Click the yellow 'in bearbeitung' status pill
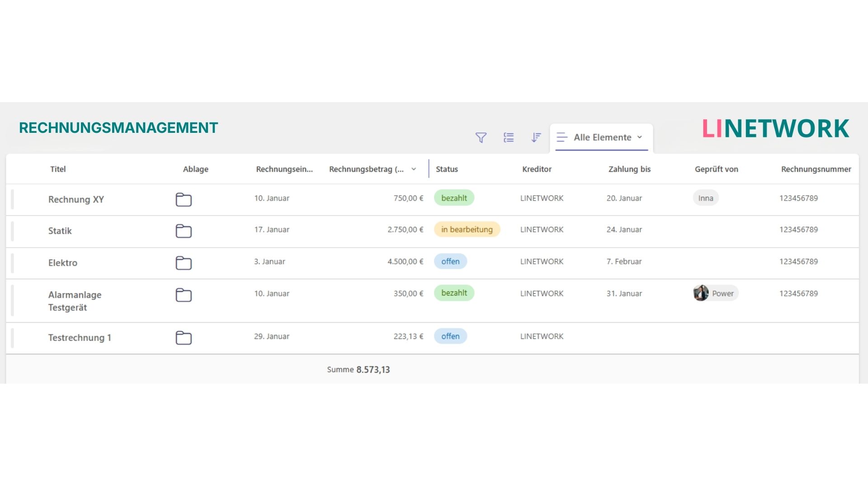The image size is (868, 488). pyautogui.click(x=467, y=230)
